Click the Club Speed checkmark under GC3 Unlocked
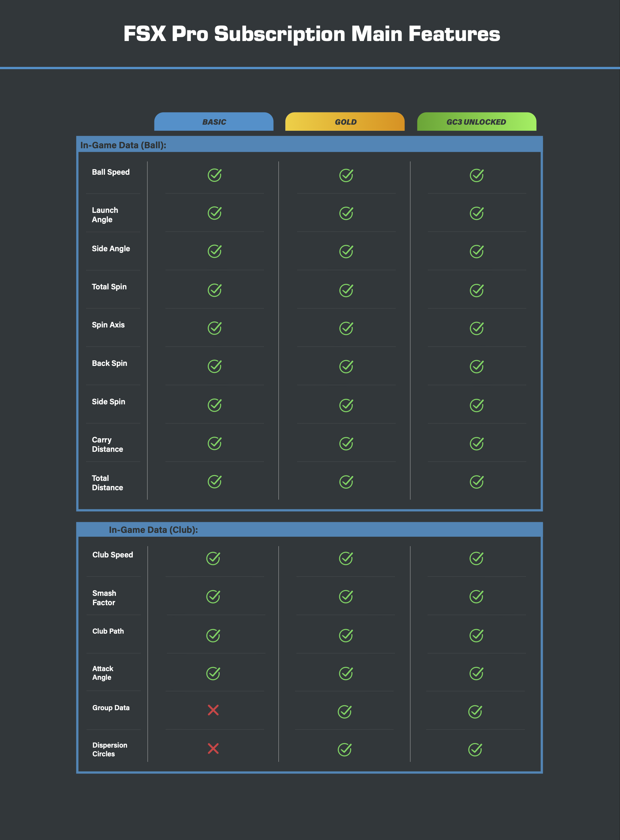This screenshot has width=620, height=840. coord(477,559)
